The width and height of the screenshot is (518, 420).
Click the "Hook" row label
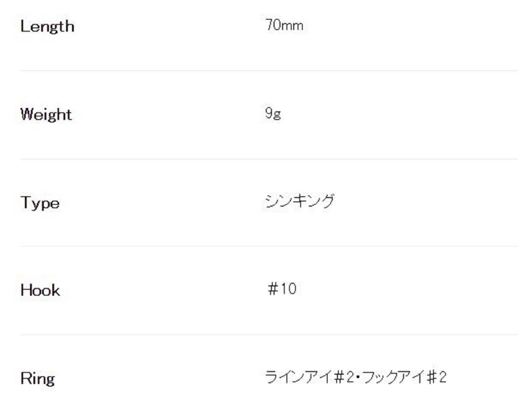[40, 290]
